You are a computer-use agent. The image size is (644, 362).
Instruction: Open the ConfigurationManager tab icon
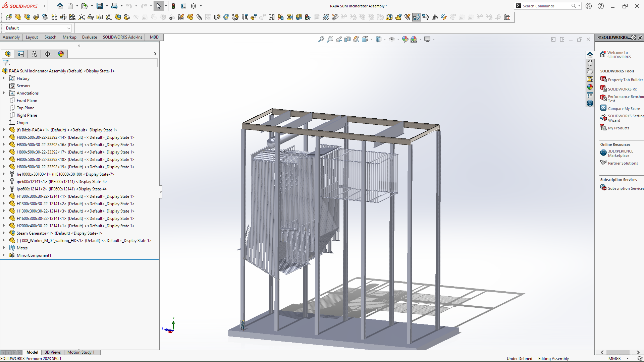pos(34,54)
